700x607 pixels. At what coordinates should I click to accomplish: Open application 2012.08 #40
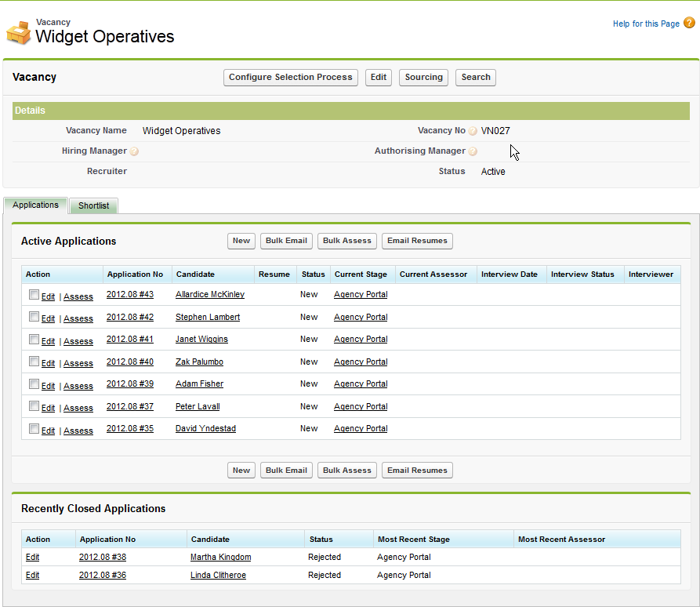[x=130, y=362]
